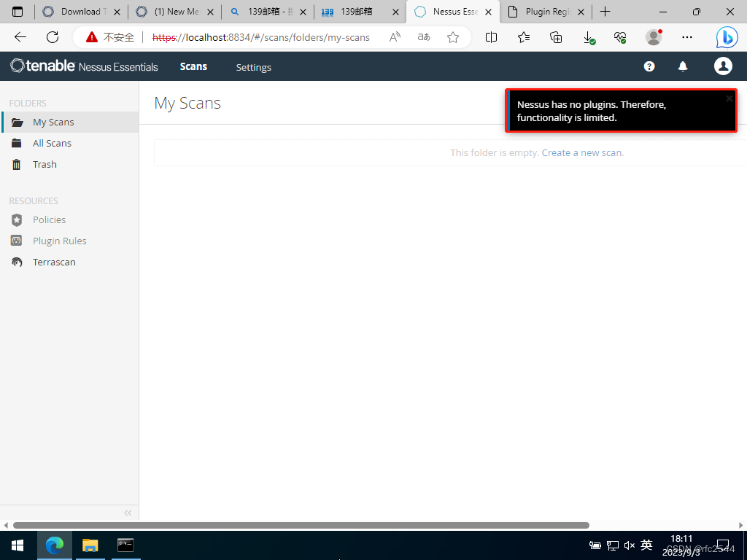The height and width of the screenshot is (560, 747).
Task: Switch to the Settings menu
Action: 253,67
